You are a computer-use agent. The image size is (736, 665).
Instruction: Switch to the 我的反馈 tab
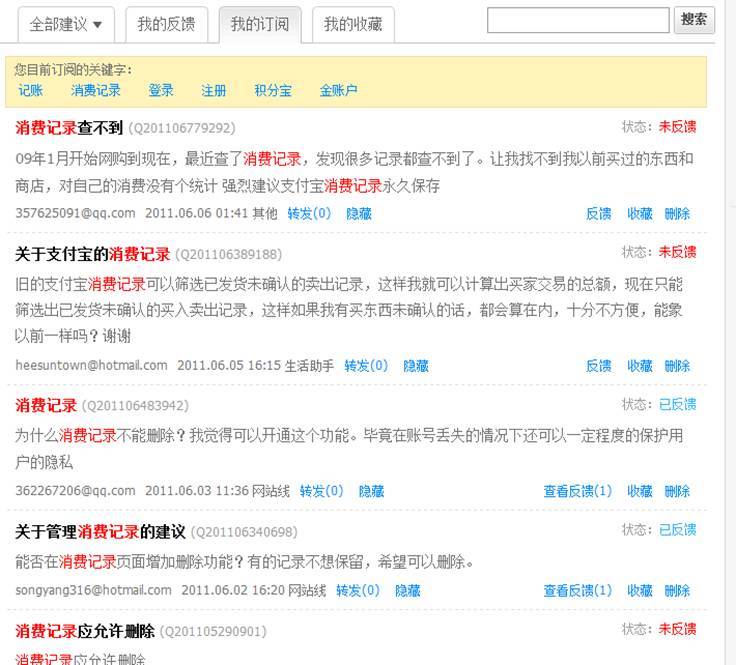[x=166, y=24]
